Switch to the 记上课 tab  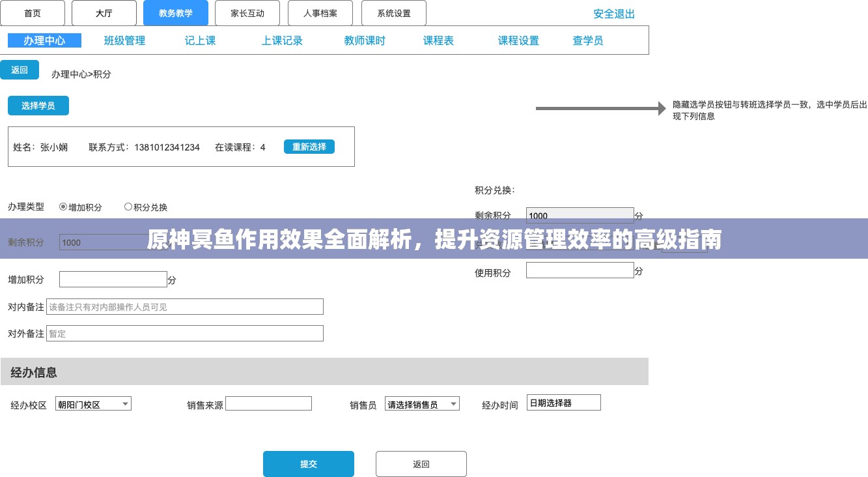[200, 40]
